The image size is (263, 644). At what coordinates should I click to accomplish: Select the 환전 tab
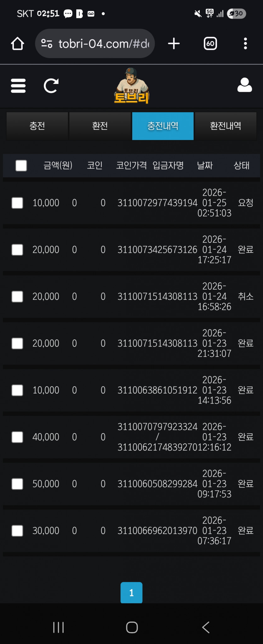[x=100, y=126]
